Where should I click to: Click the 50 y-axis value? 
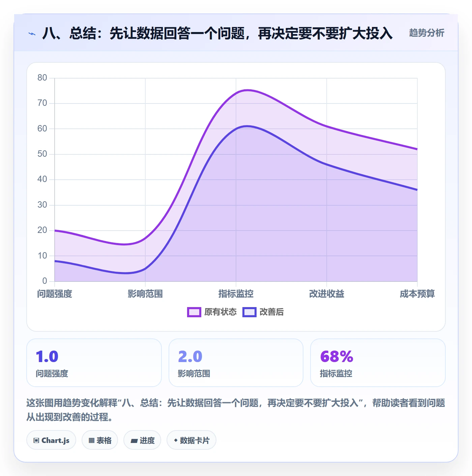pos(42,154)
